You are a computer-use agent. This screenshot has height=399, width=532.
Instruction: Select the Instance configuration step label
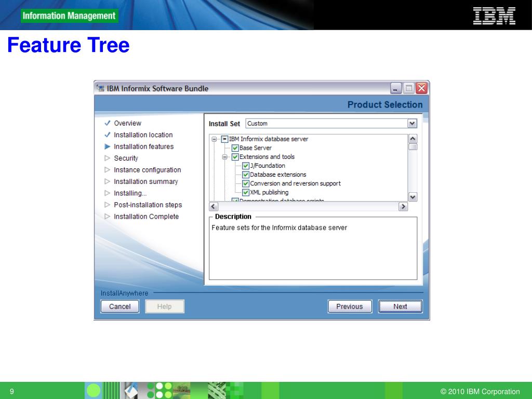(x=147, y=170)
